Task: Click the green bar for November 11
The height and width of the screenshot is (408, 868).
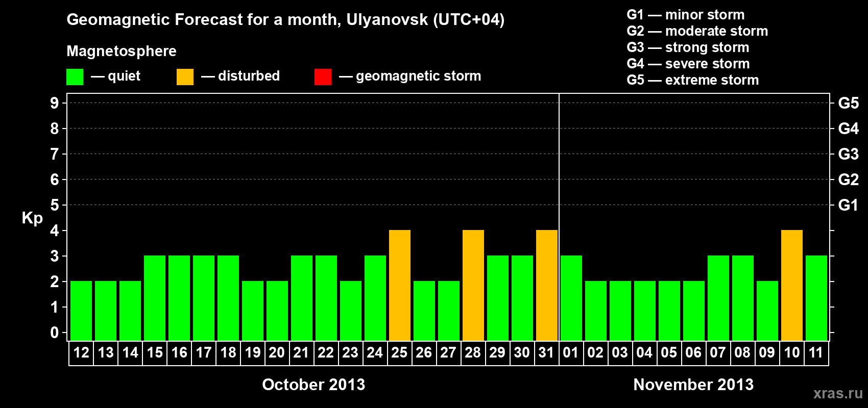Action: pyautogui.click(x=816, y=298)
